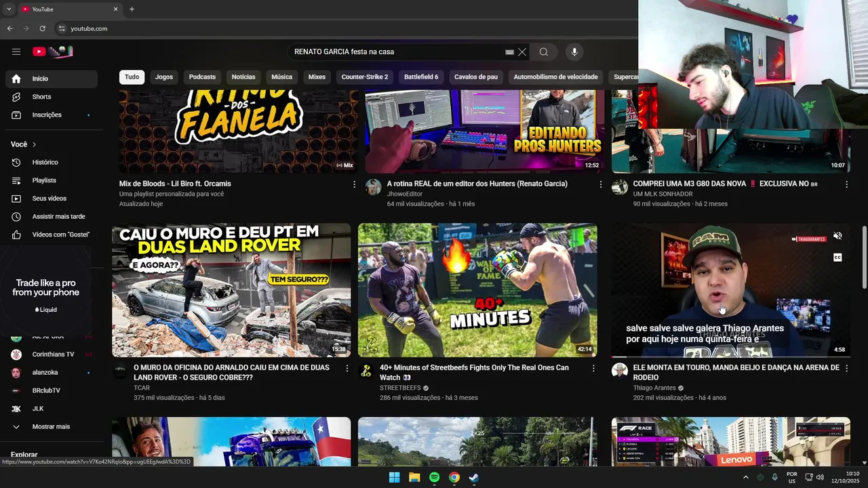Image resolution: width=868 pixels, height=488 pixels.
Task: Reload the page in Chrome
Action: pos(42,28)
